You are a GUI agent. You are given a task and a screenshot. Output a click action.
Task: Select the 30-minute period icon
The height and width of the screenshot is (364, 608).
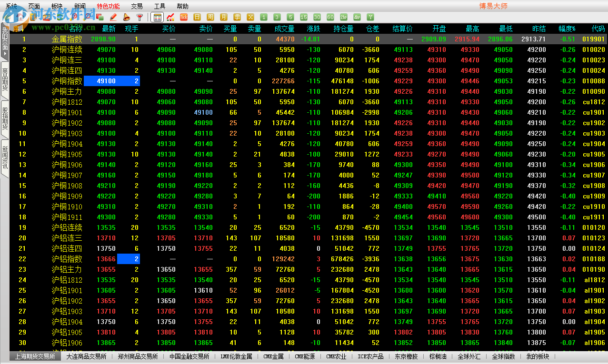pos(317,17)
